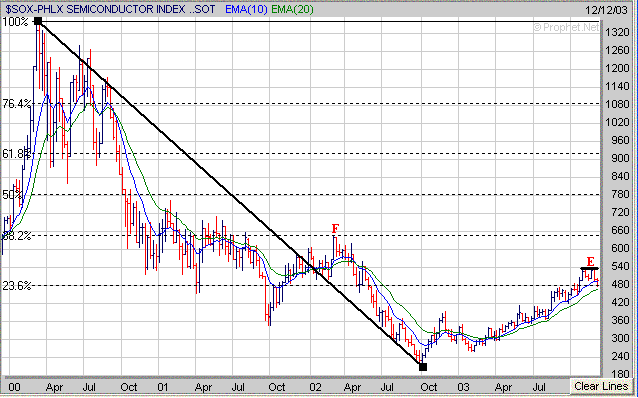Click the 100% Fibonacci level label

pos(15,22)
